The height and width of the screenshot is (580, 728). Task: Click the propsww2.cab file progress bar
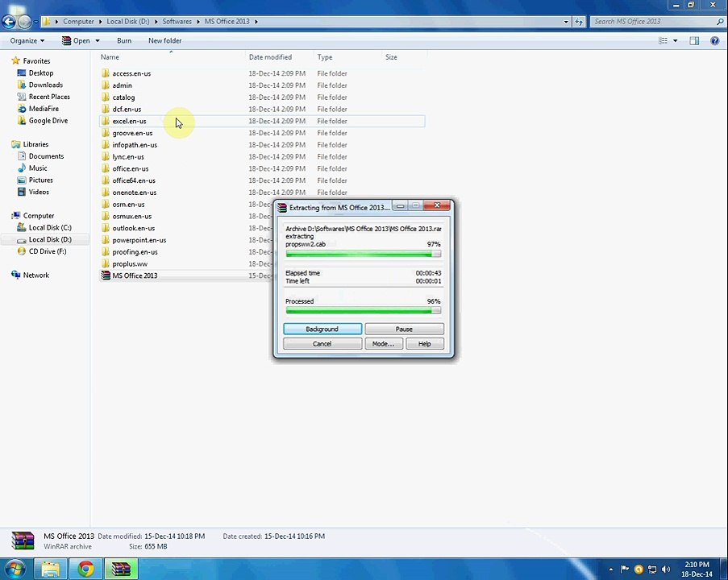[x=363, y=254]
